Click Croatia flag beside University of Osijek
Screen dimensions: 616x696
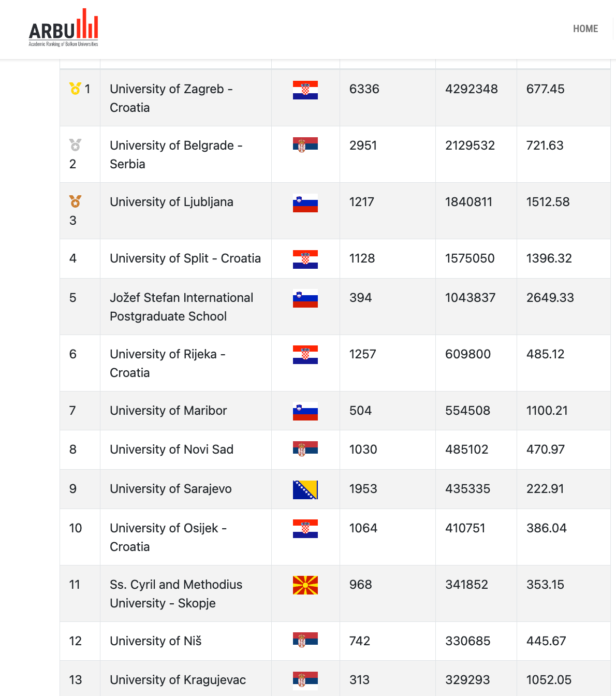click(x=305, y=529)
